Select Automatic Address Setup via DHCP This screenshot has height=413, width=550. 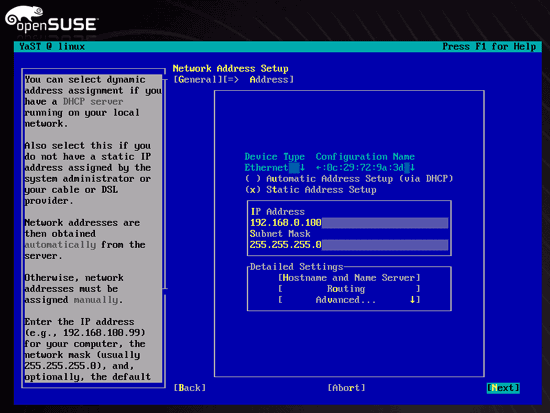point(349,179)
